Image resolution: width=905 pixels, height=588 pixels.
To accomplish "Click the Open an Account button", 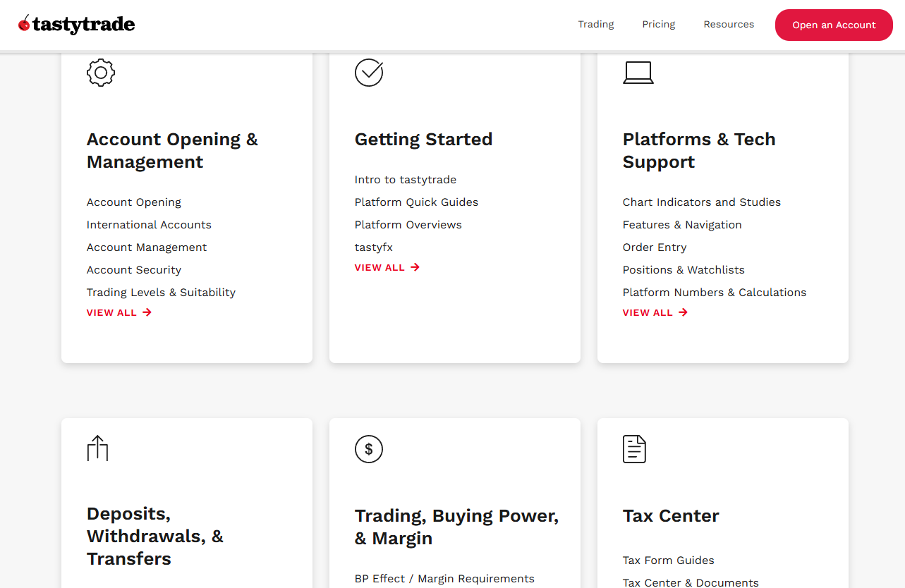I will coord(834,25).
